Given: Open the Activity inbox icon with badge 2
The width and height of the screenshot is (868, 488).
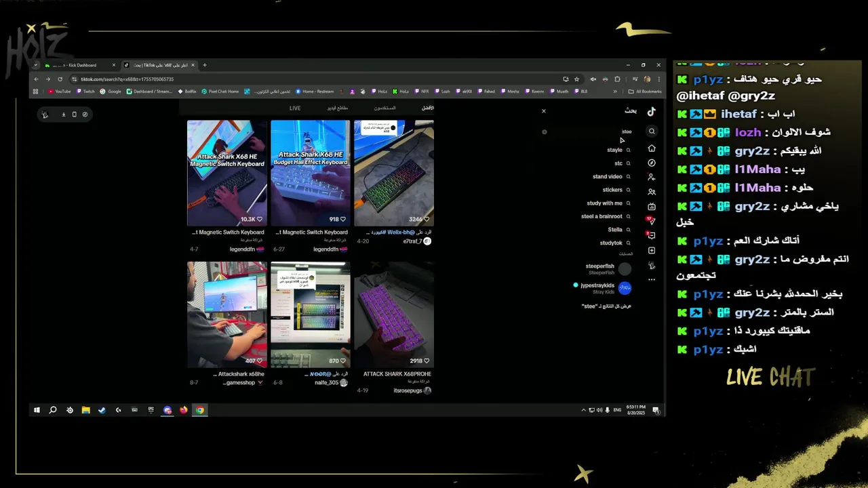Looking at the screenshot, I should click(x=651, y=235).
